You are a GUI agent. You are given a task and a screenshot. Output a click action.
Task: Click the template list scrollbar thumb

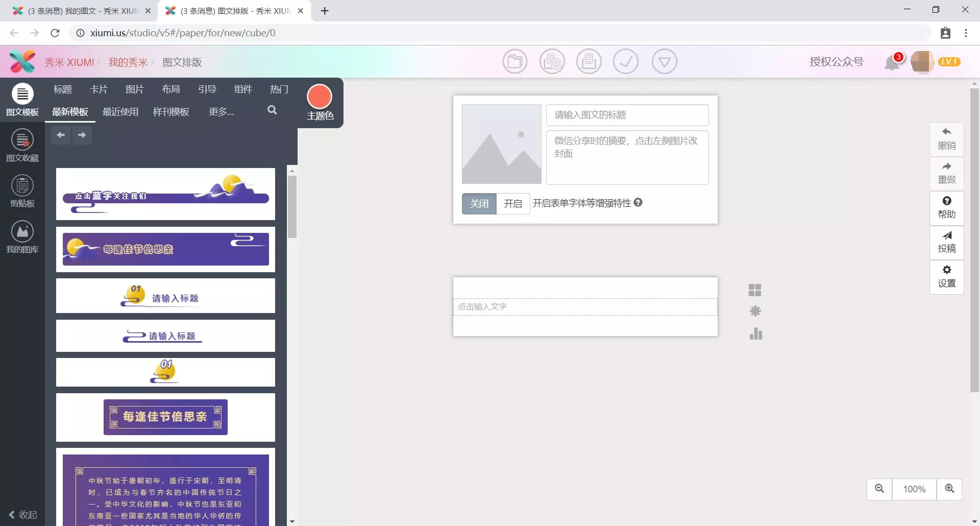[292, 207]
